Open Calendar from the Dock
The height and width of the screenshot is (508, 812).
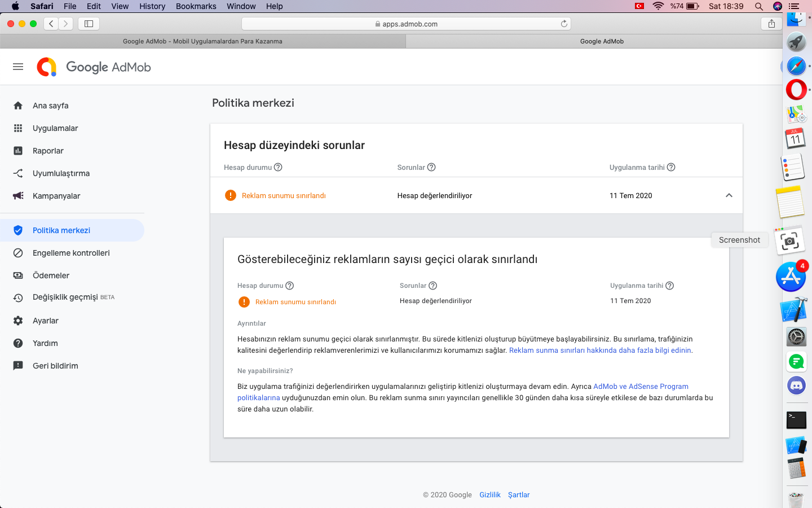(x=796, y=138)
